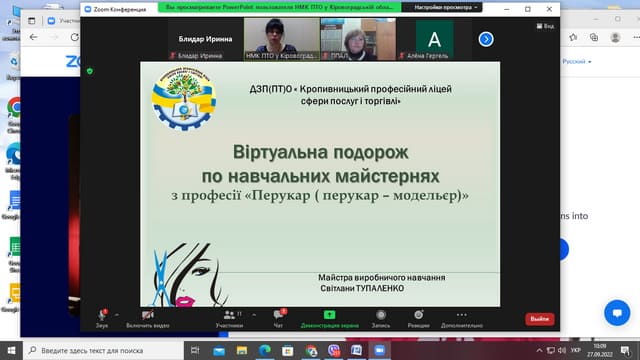
Task: Open the clock and date in the tray
Action: (x=600, y=351)
